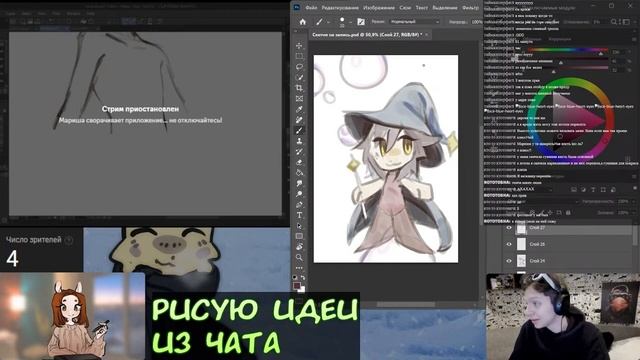Select the Rectangular Marquee tool
Image resolution: width=640 pixels, height=360 pixels.
(x=299, y=56)
